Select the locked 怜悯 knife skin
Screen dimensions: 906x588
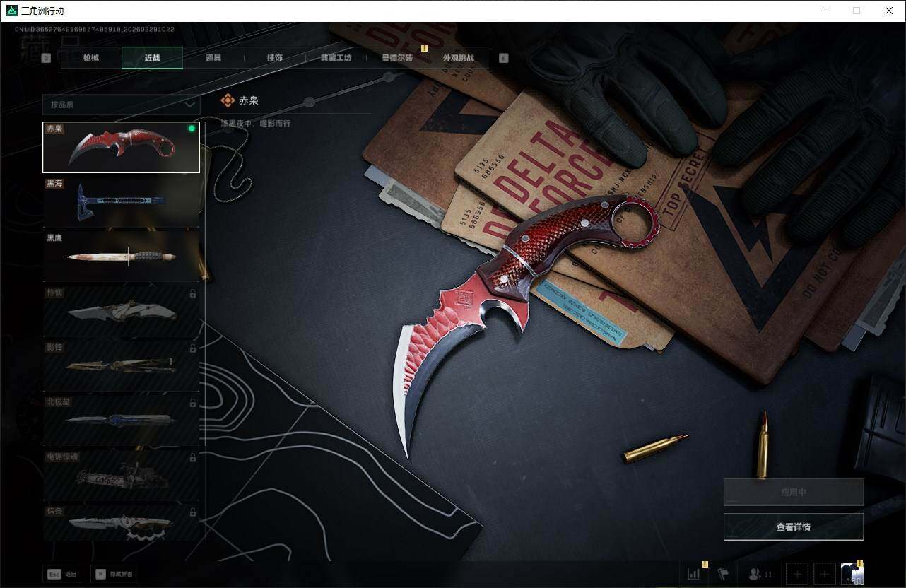pyautogui.click(x=121, y=312)
